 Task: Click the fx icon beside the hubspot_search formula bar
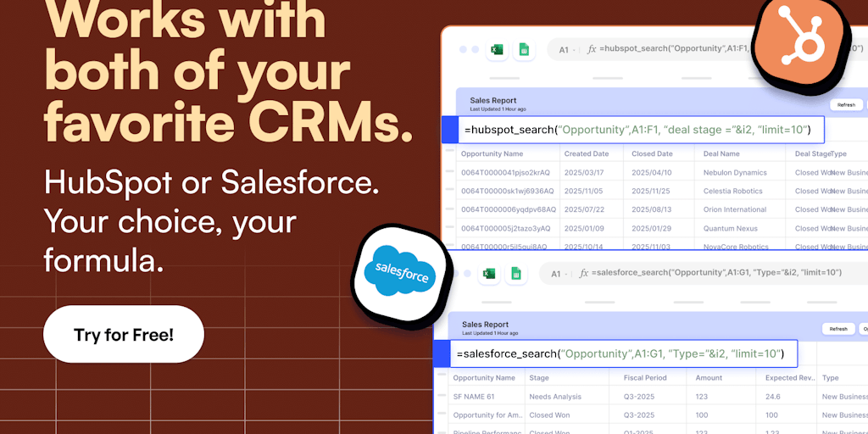[592, 49]
